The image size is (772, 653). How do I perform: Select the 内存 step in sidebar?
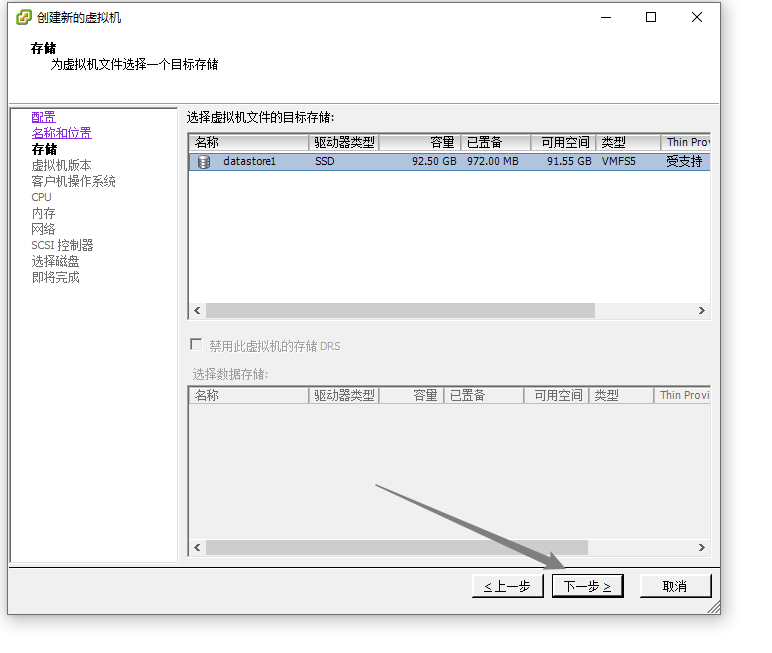[43, 213]
